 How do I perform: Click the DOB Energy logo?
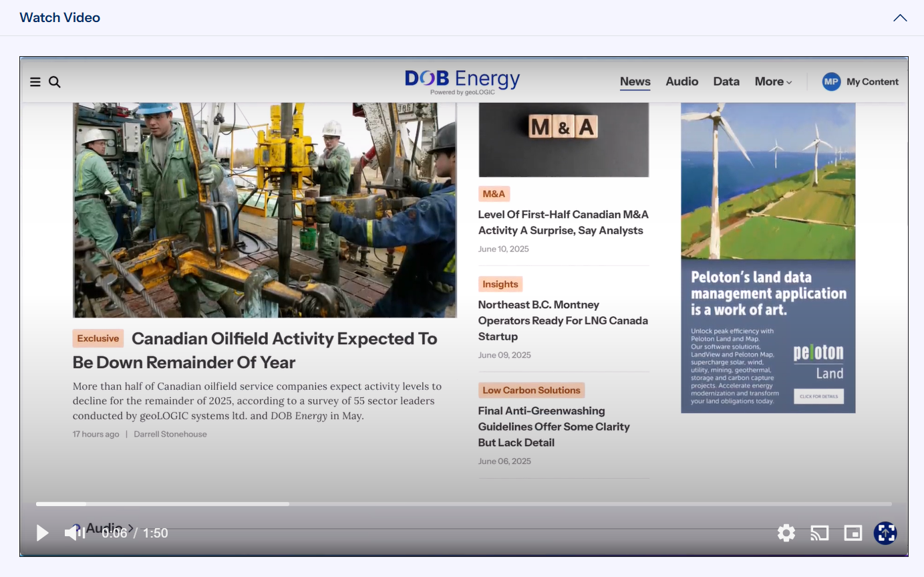point(462,82)
